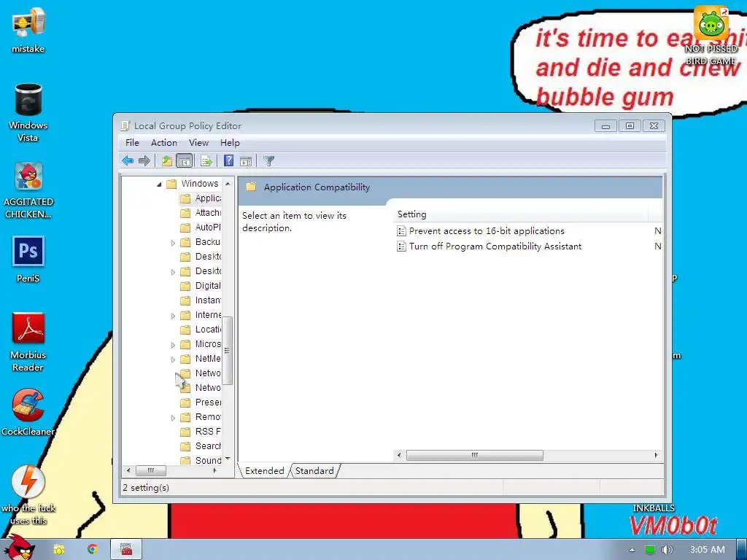747x560 pixels.
Task: Select the AGGITATED CHICKEN desktop icon
Action: coord(28,190)
